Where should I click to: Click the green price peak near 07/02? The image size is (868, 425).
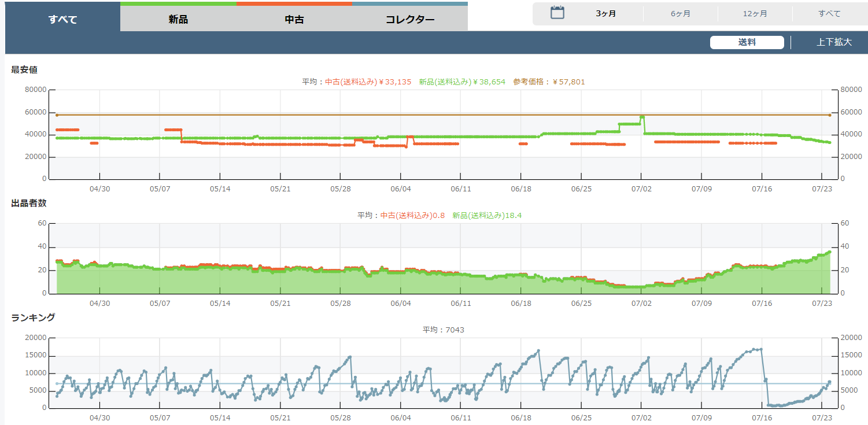642,117
